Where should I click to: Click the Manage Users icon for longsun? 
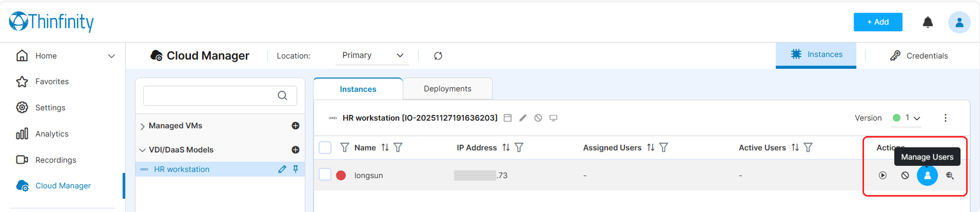[927, 176]
